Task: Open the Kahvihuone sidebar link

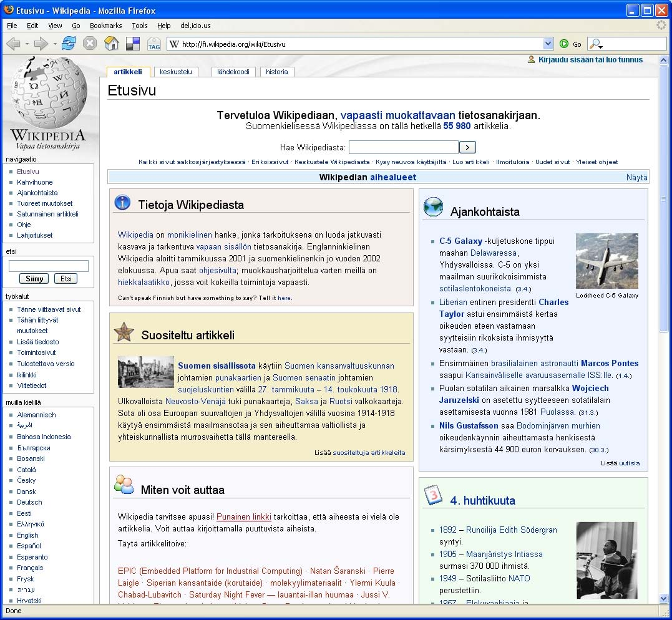Action: [x=35, y=182]
